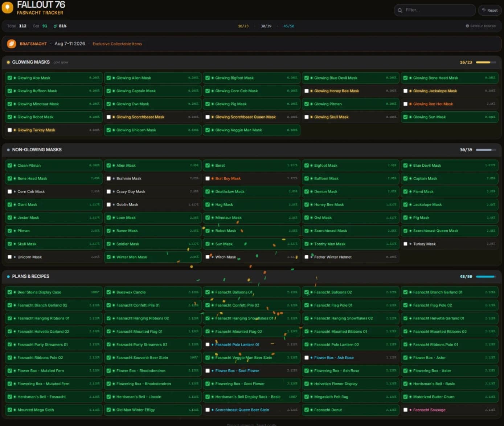This screenshot has width=504, height=426.
Task: Check the Unicorn Mask checkbox
Action: point(10,257)
